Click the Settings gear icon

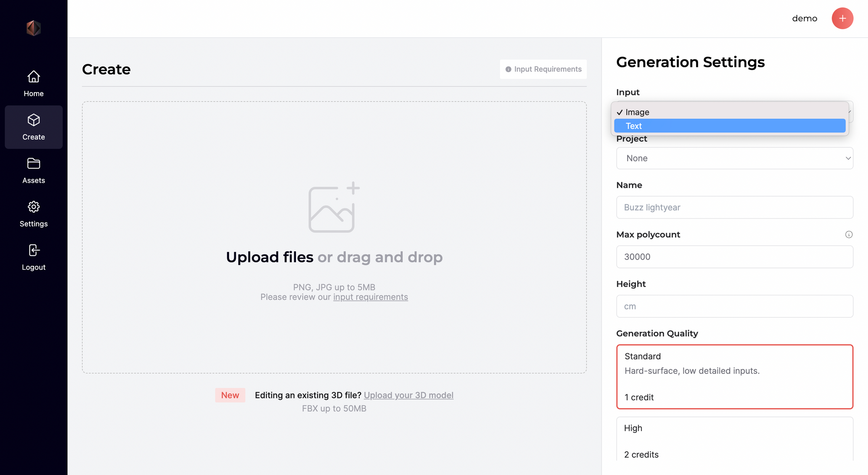33,207
